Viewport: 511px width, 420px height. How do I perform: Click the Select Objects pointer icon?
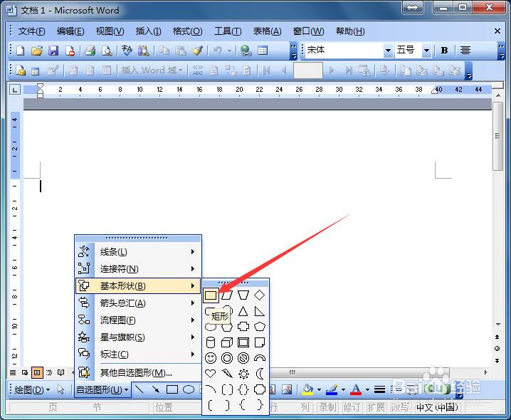(x=60, y=389)
